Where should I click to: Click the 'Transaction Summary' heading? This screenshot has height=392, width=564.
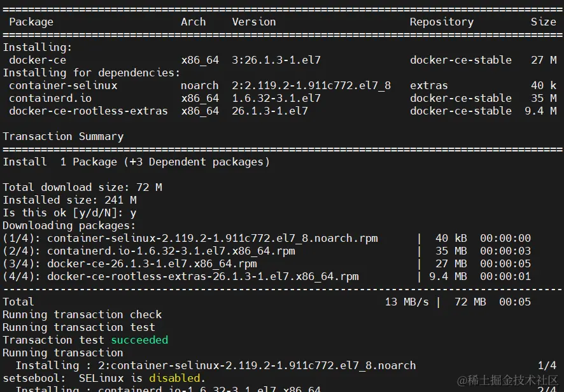click(63, 137)
